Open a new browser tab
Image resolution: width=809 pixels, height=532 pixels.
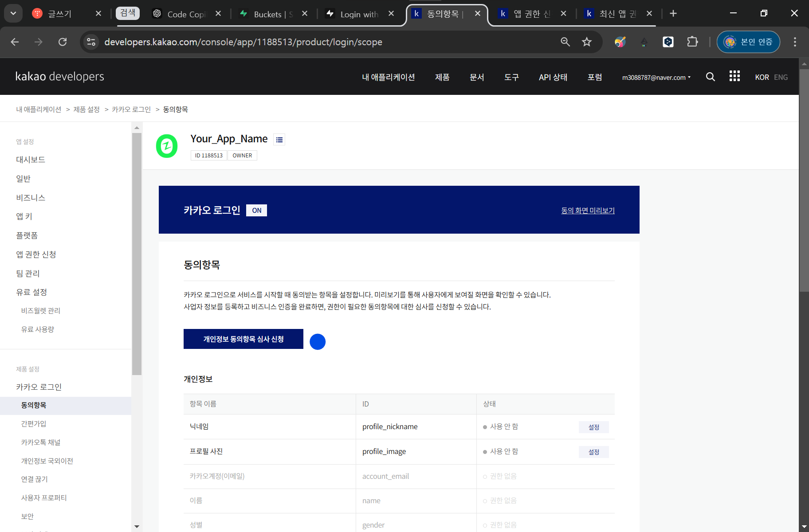point(673,13)
